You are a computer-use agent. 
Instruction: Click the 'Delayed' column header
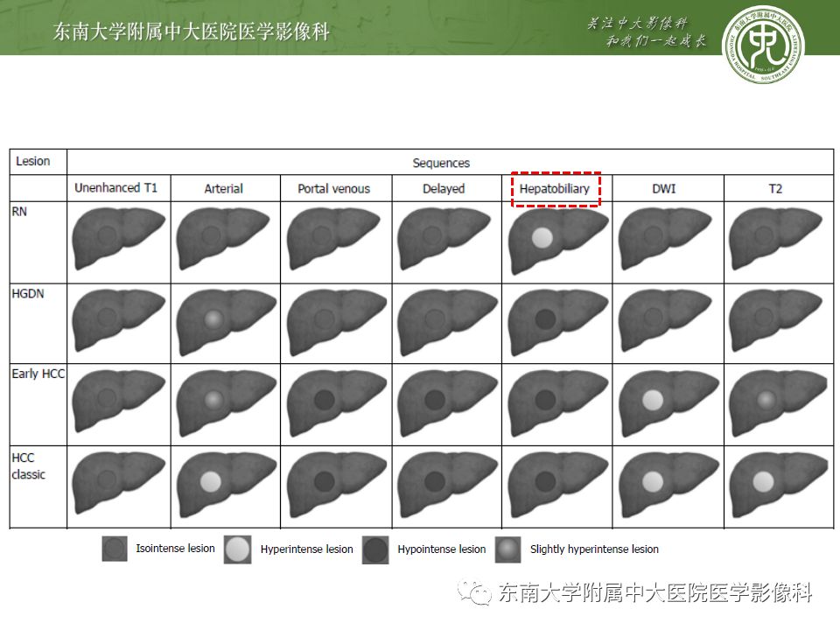click(x=444, y=189)
